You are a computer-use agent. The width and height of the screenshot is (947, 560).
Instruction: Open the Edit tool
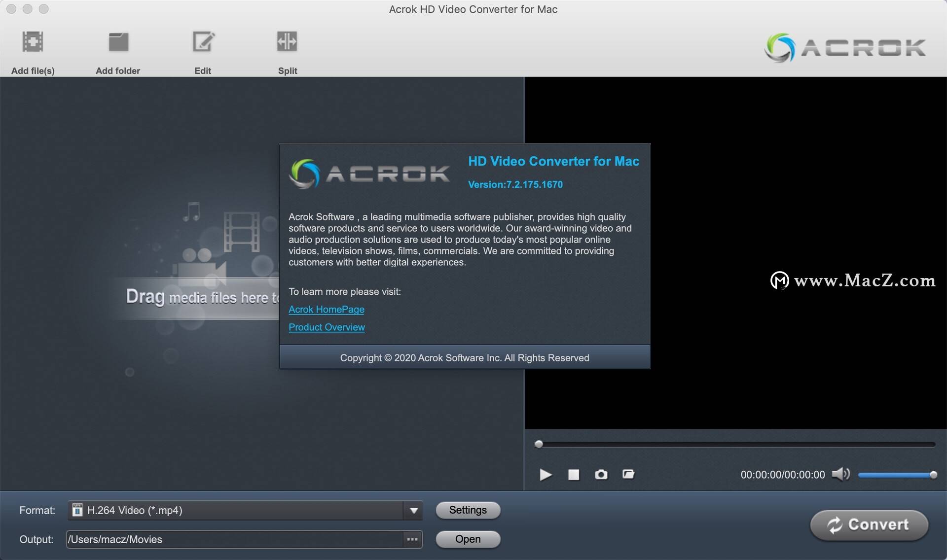click(203, 42)
